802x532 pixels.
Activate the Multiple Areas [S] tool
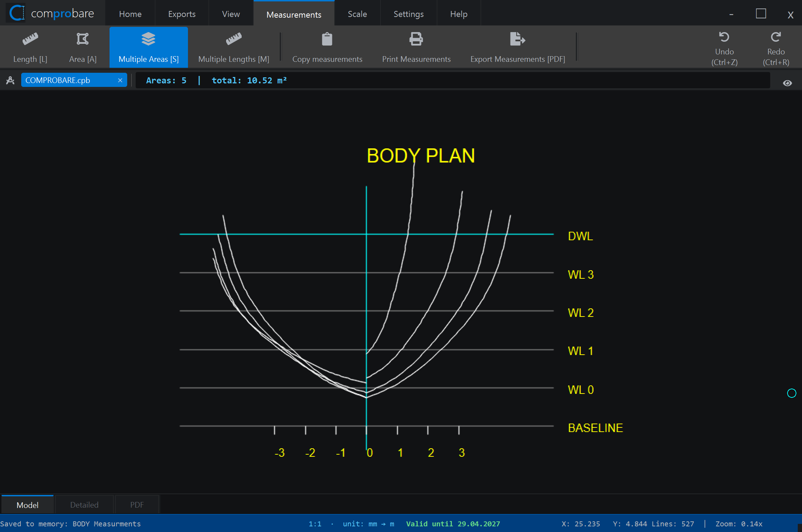(x=148, y=48)
